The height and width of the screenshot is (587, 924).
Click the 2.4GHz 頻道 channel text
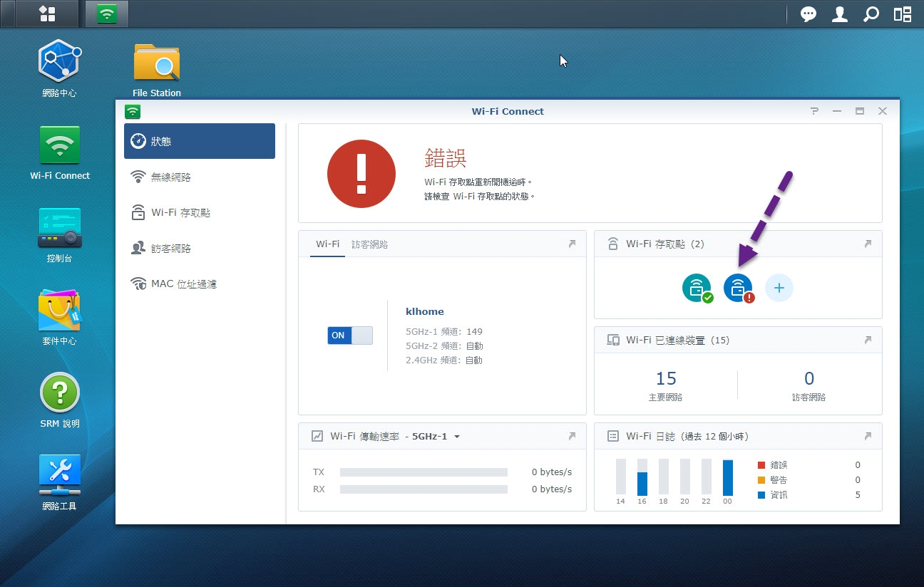click(x=444, y=360)
